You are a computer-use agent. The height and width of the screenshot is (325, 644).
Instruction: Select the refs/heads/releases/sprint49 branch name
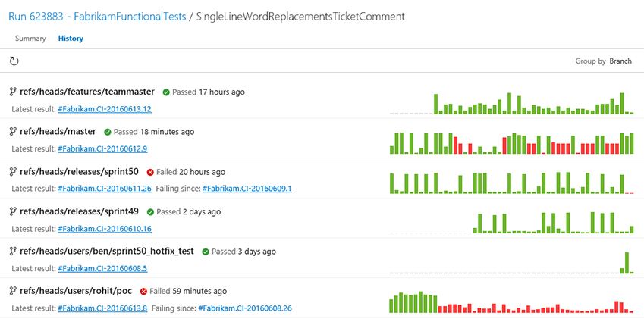80,211
